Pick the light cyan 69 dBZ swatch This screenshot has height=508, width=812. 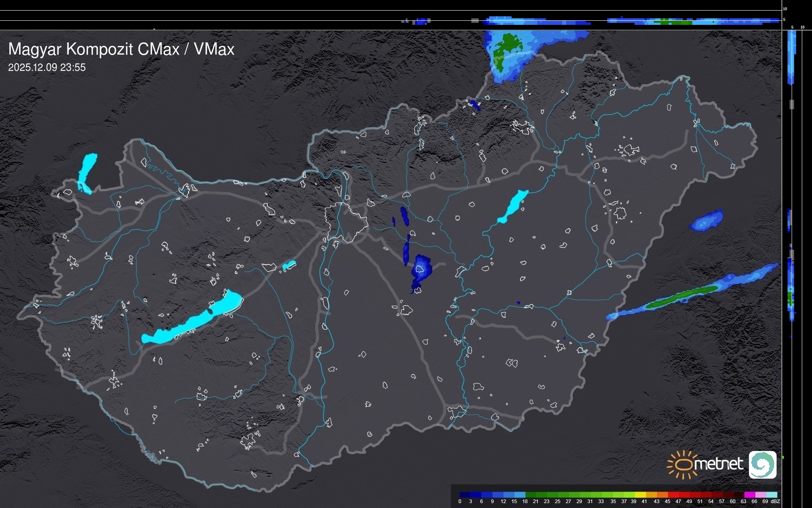pyautogui.click(x=771, y=495)
